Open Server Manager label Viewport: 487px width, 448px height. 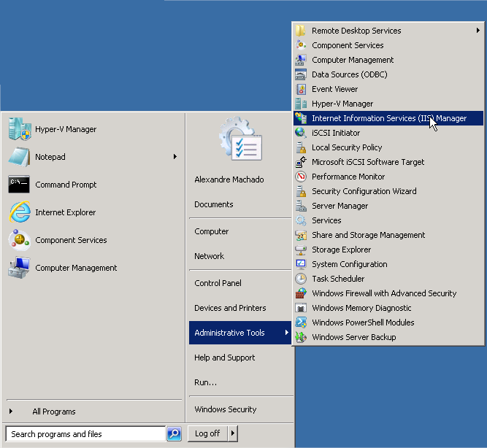coord(340,206)
